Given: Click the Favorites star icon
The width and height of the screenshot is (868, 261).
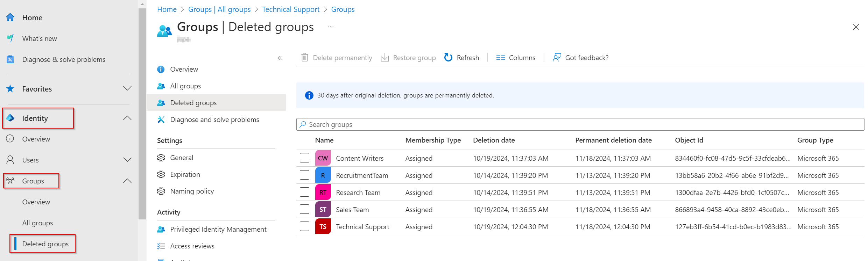Looking at the screenshot, I should (10, 89).
